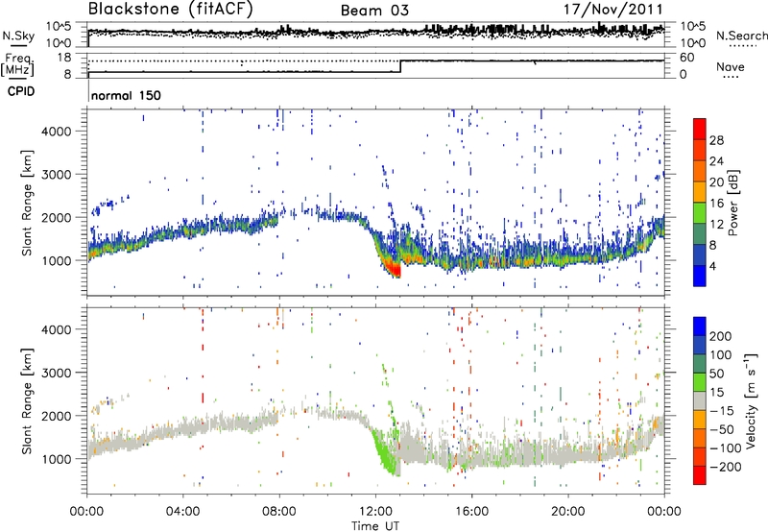Image resolution: width=768 pixels, height=532 pixels.
Task: Click the 'Freq. [MHz]' axis label
Action: 17,65
